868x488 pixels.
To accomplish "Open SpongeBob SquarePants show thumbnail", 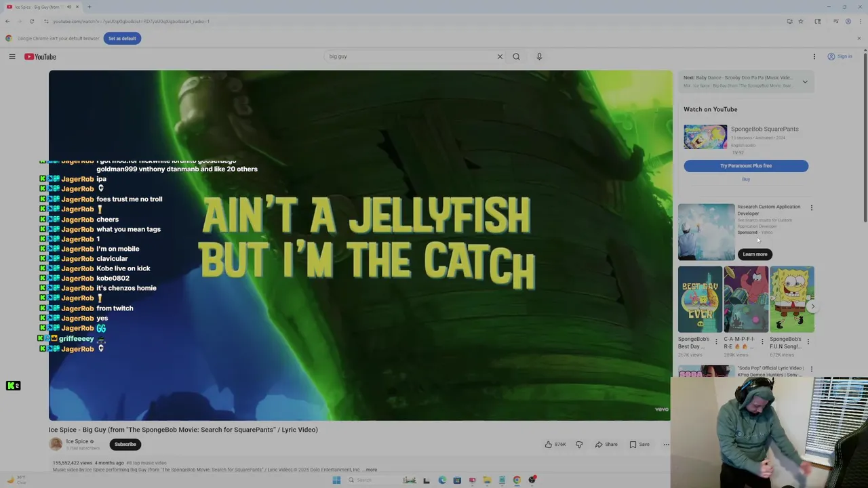I will click(x=705, y=137).
